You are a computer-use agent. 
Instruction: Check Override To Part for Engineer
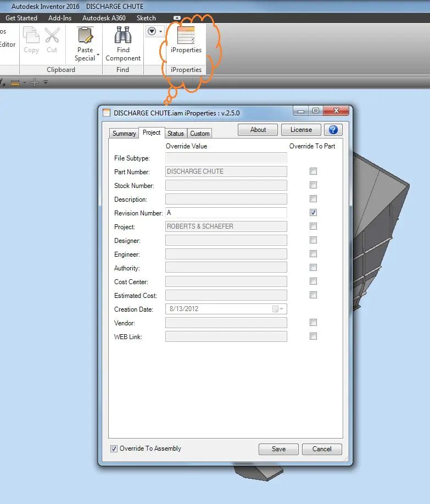pos(313,254)
